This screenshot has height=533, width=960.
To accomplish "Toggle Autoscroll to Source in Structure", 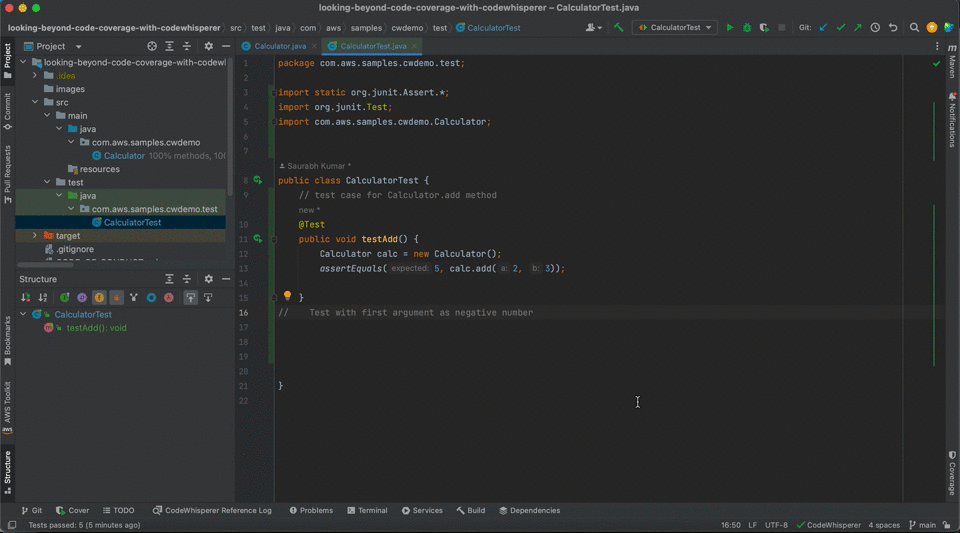I will point(191,297).
